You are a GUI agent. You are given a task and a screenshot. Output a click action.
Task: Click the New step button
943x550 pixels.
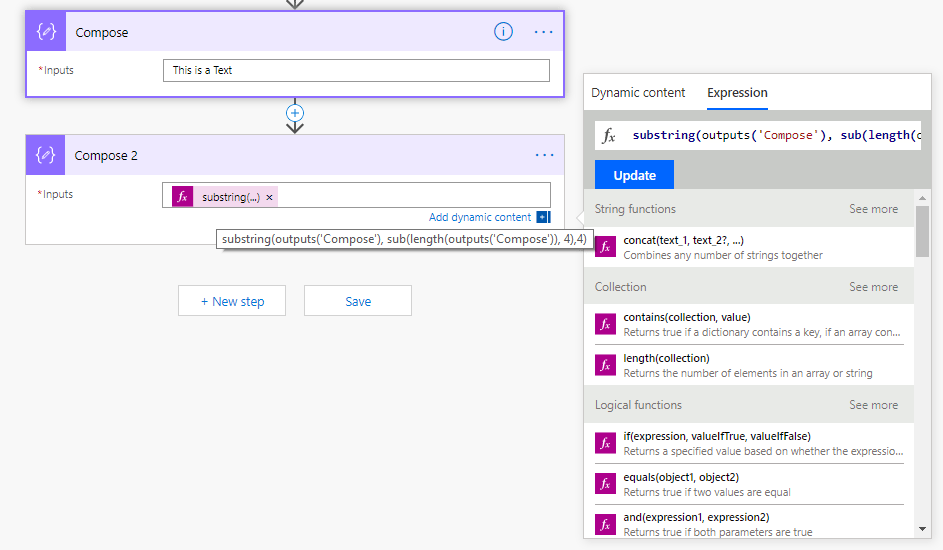tap(232, 301)
